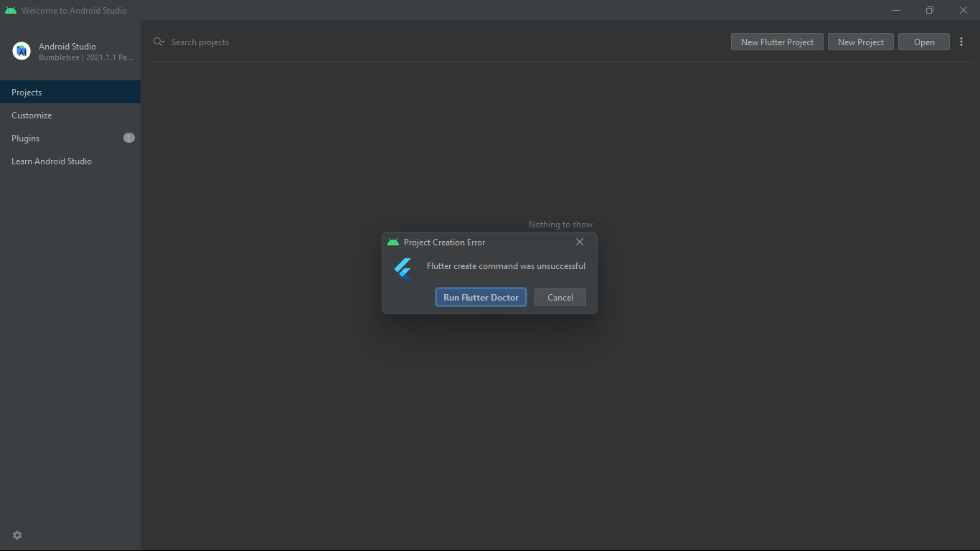Open the settings gear menu at the bottom left
Screen dimensions: 980x551
(17, 535)
